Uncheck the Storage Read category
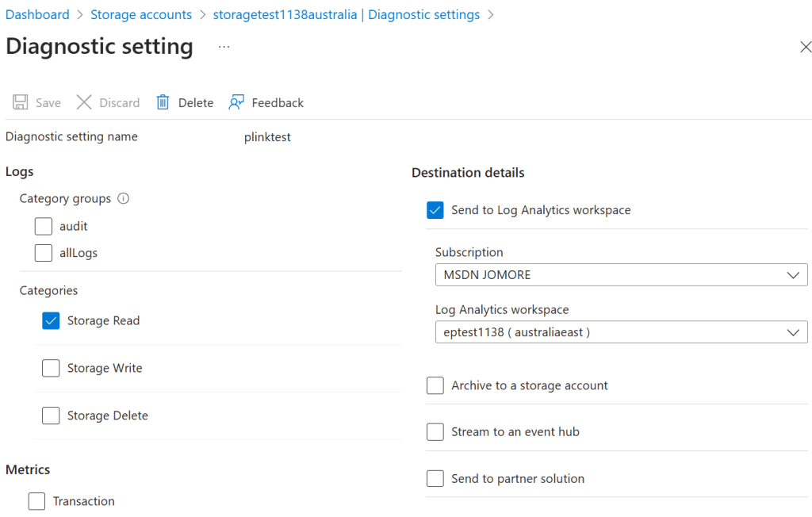 click(x=51, y=320)
